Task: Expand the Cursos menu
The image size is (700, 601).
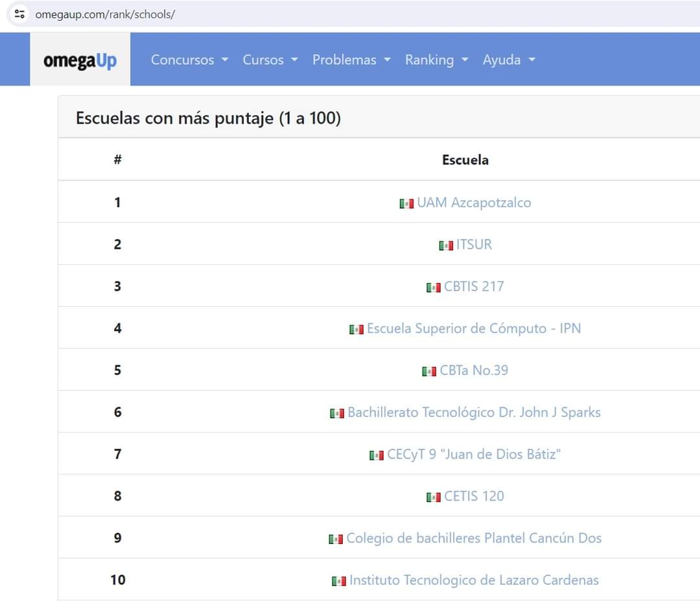Action: pos(270,60)
